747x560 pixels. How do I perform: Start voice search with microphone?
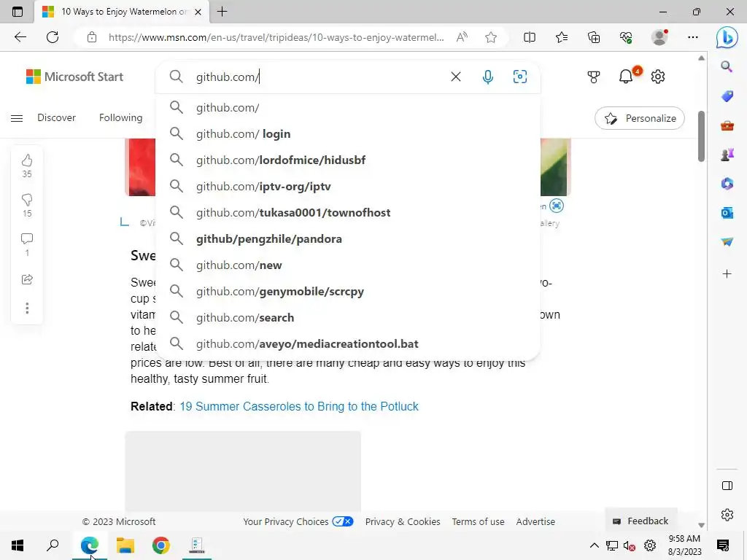pyautogui.click(x=487, y=77)
